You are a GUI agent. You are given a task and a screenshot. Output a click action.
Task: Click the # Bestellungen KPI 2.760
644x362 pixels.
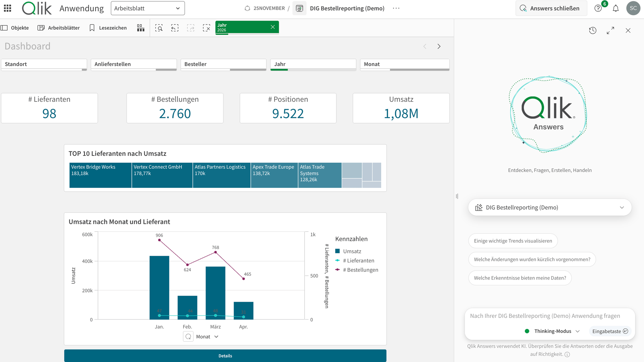point(175,113)
